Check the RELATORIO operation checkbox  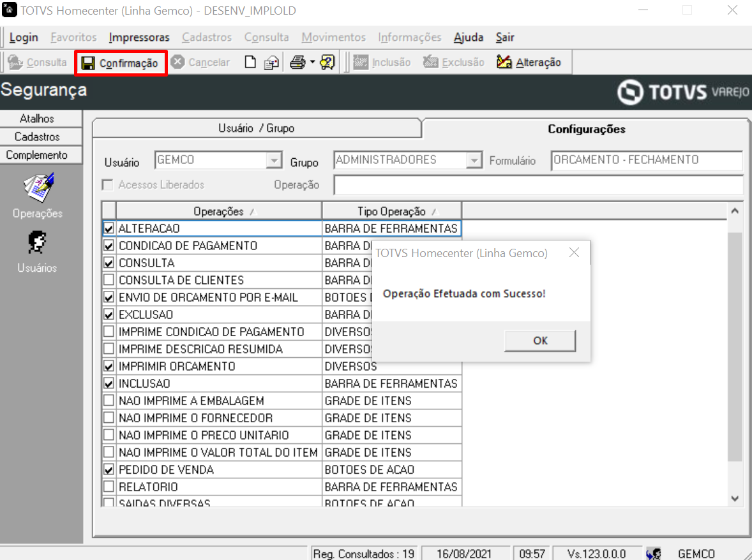109,487
